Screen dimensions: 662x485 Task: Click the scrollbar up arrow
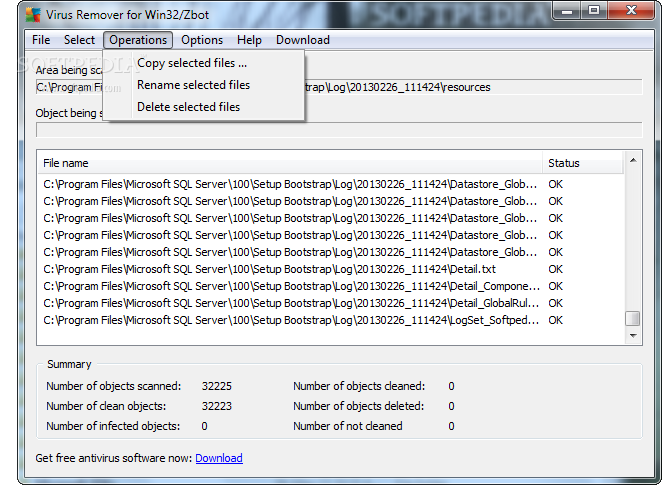point(633,160)
